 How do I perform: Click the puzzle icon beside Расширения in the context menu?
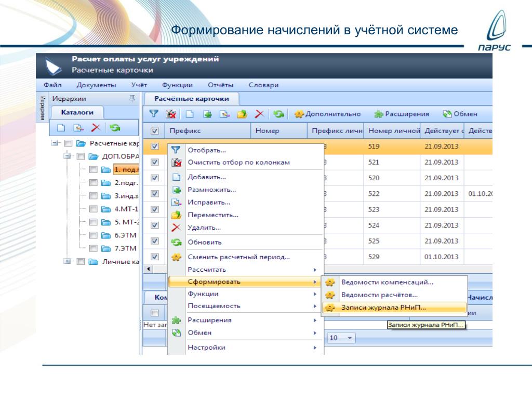coord(176,320)
